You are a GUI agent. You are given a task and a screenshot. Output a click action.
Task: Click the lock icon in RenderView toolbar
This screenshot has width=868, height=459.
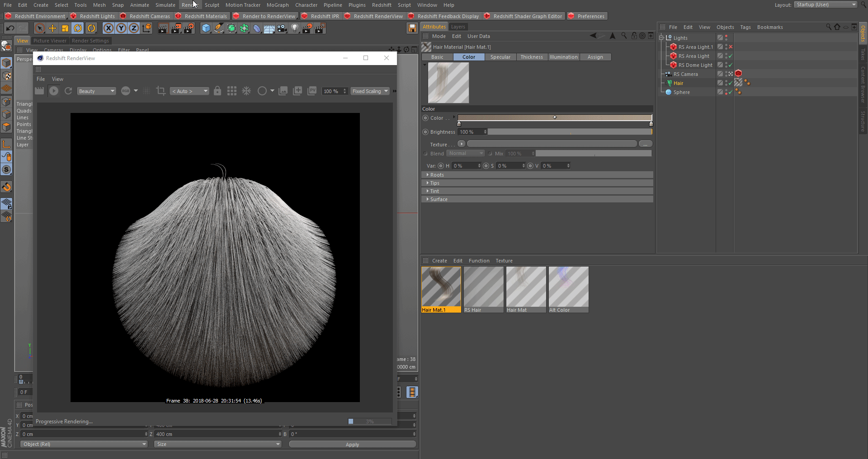point(217,91)
